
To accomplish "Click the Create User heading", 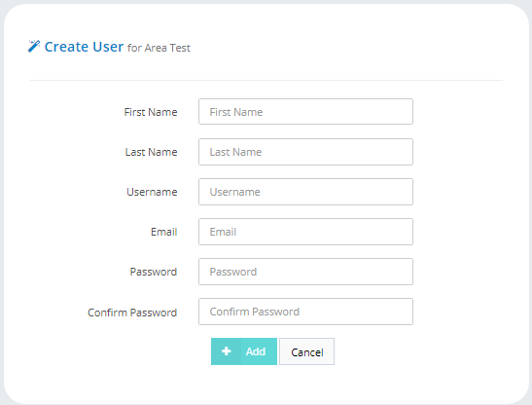I will 84,47.
